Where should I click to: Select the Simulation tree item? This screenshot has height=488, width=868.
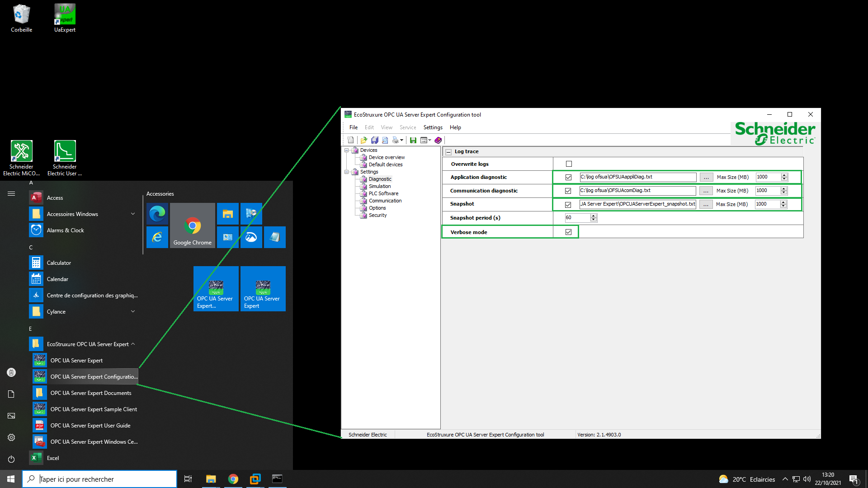pos(380,186)
